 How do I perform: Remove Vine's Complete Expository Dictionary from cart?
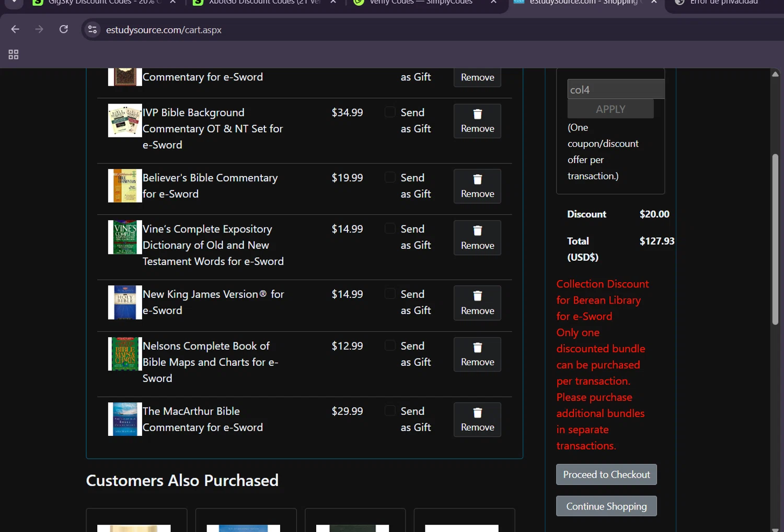pos(477,238)
